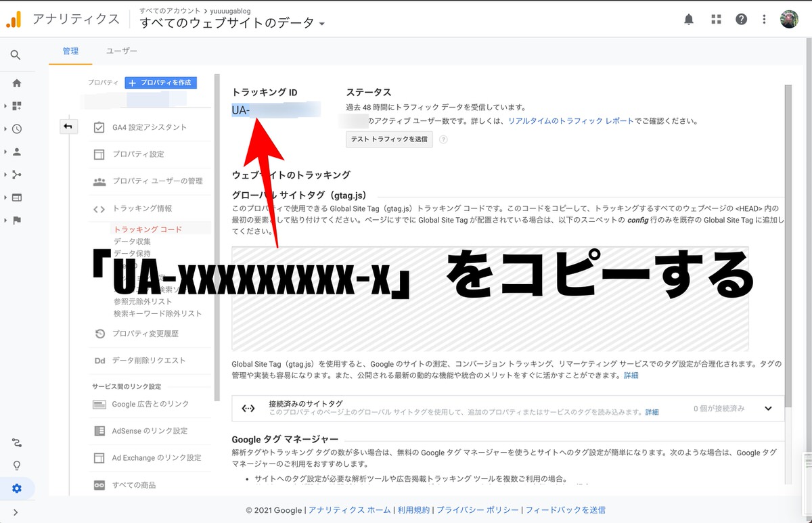Expand the left sidebar chevron

point(16,512)
